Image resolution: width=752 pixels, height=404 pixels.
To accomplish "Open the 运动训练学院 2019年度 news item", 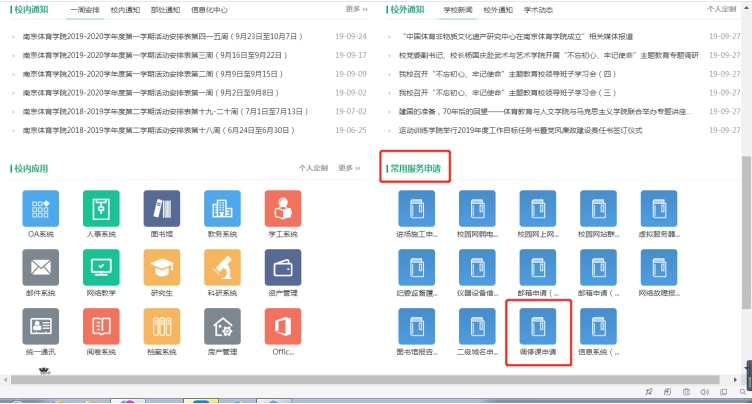I will click(520, 130).
